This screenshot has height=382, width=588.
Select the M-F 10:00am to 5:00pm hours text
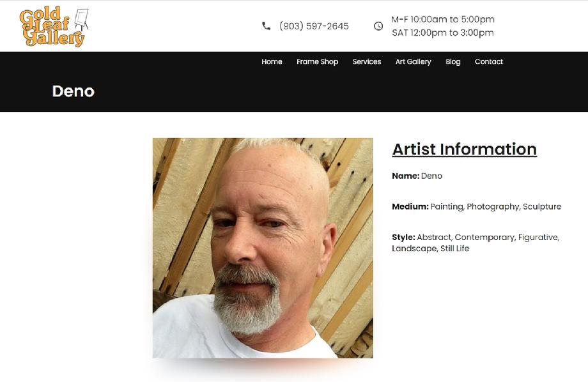point(443,19)
